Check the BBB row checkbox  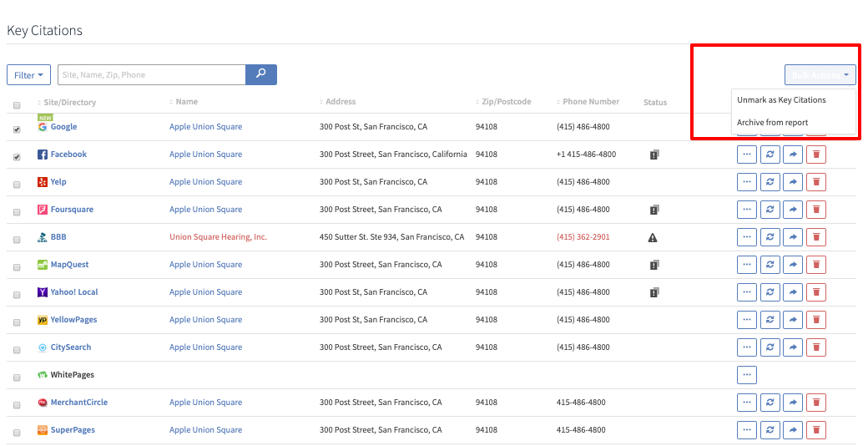(x=17, y=240)
